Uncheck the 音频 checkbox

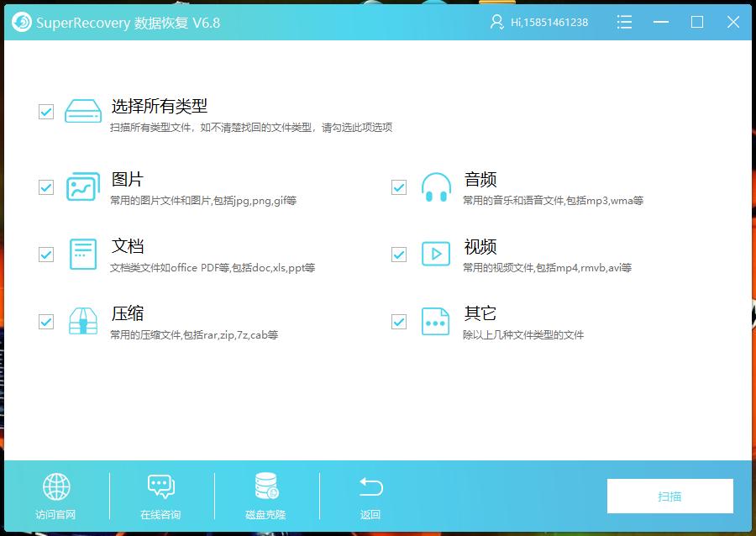point(398,187)
